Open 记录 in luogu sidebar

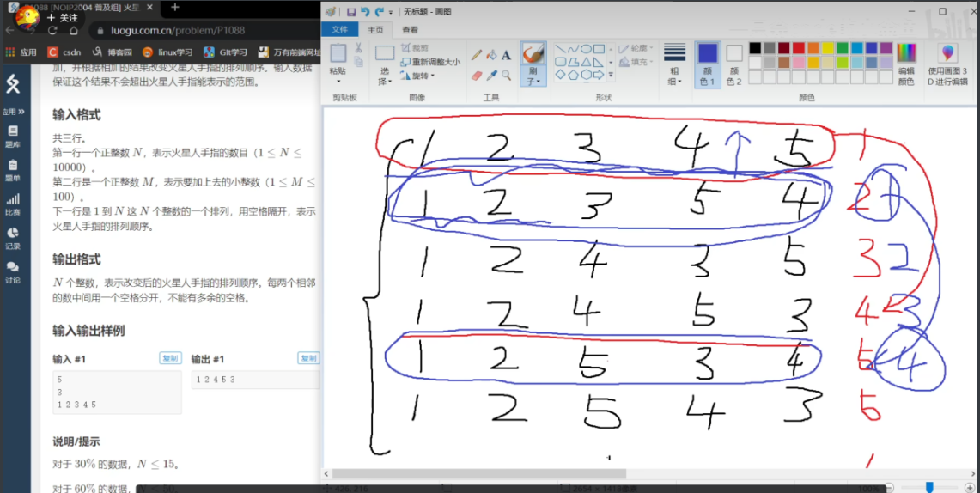tap(13, 238)
